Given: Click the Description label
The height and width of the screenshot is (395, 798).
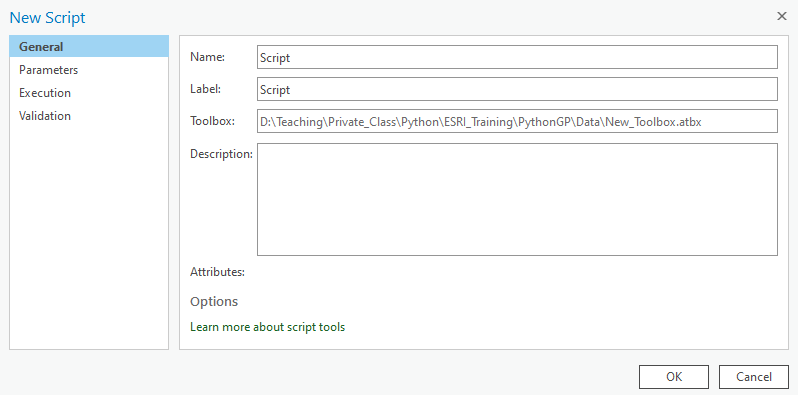Looking at the screenshot, I should click(x=221, y=154).
